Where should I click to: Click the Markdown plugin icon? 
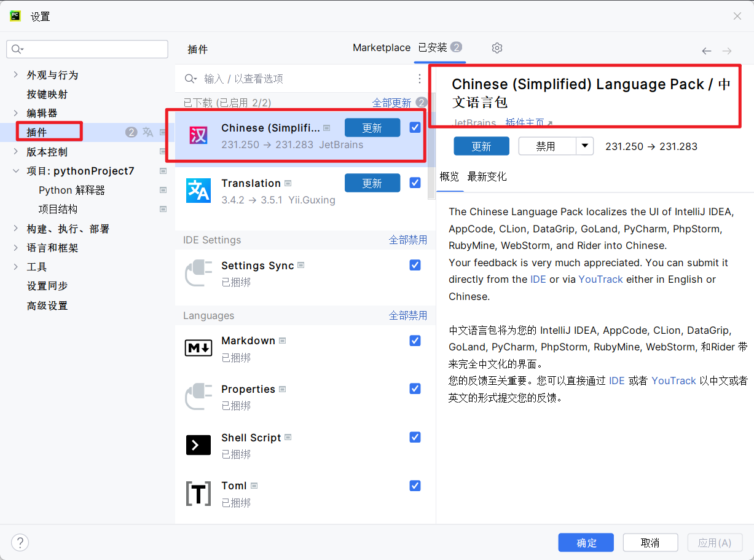click(x=198, y=348)
